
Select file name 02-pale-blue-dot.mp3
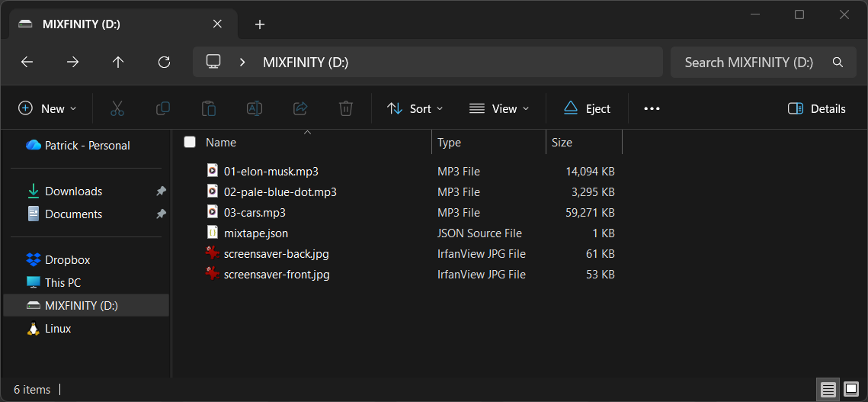[x=280, y=192]
